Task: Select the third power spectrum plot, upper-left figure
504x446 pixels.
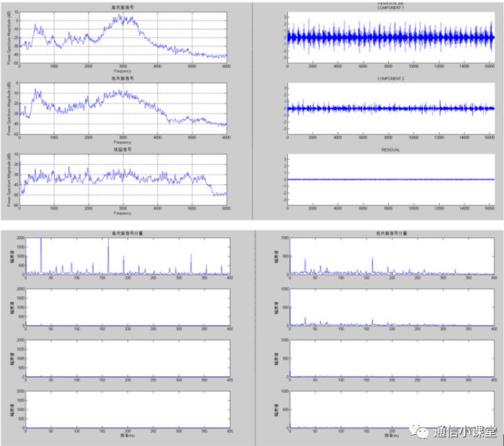Action: click(123, 177)
